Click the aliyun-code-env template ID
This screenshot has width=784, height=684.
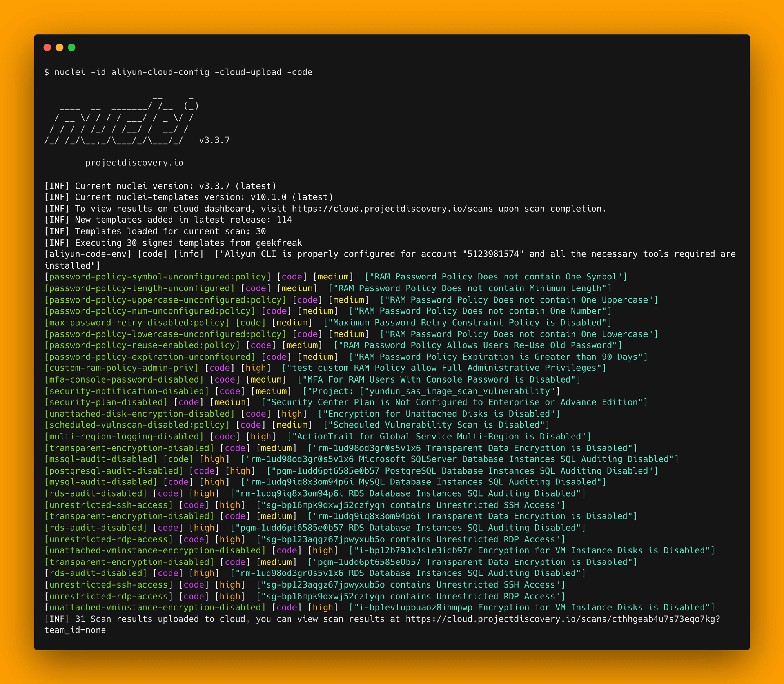88,254
